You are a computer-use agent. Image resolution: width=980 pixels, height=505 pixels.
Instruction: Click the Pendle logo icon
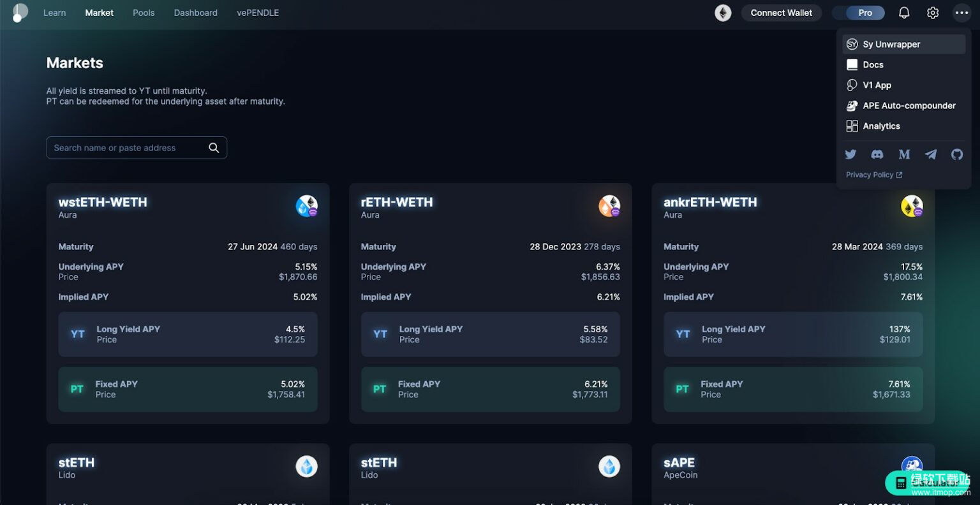point(20,13)
